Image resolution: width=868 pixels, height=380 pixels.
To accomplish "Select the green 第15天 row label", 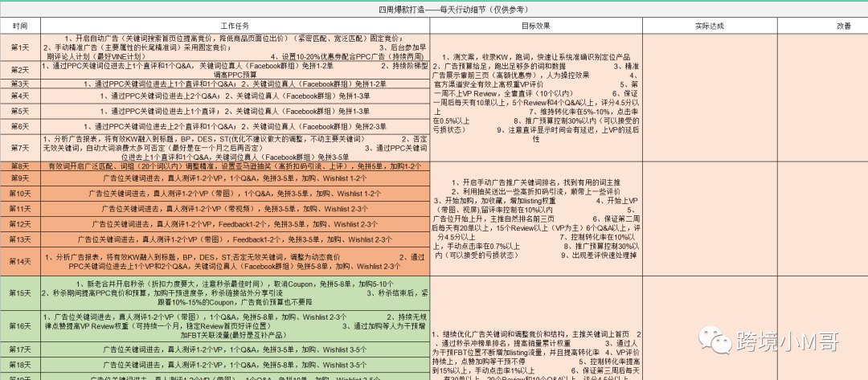I will point(19,294).
